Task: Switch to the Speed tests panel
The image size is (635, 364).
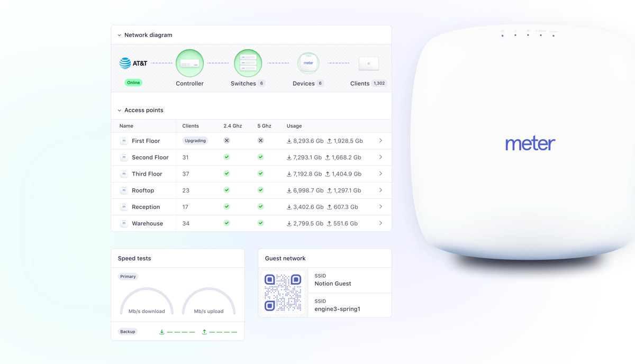Action: 133,258
